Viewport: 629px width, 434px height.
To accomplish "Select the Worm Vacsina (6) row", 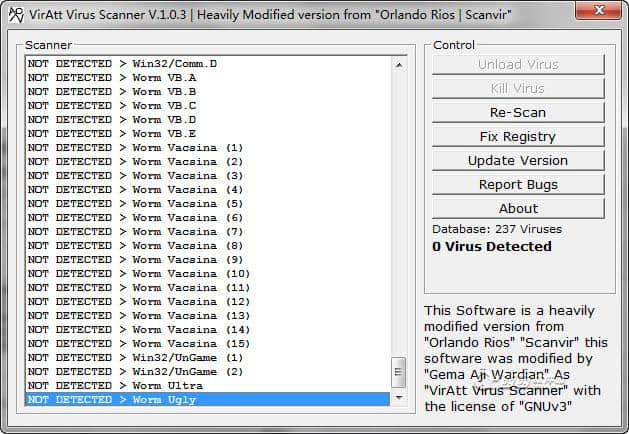I will [208, 218].
